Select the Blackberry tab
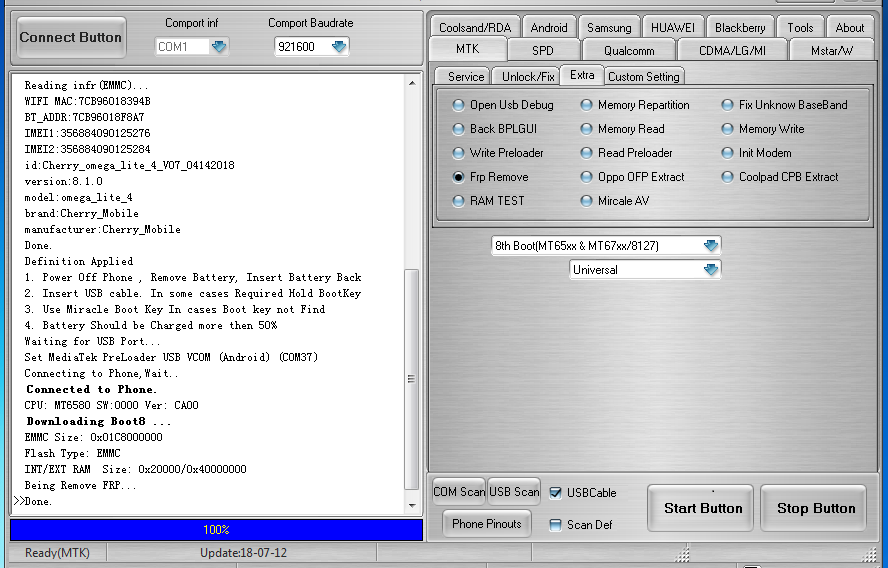Screen dimensions: 888x568 tap(740, 28)
